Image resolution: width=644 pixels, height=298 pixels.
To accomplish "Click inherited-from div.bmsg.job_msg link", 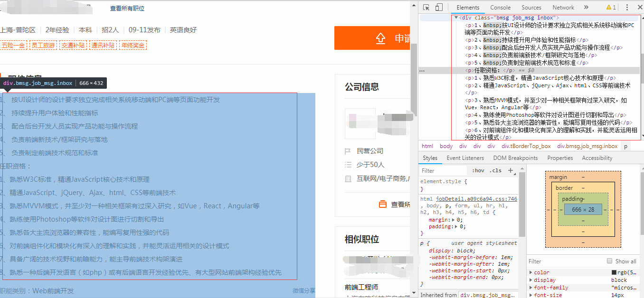I will [487, 295].
